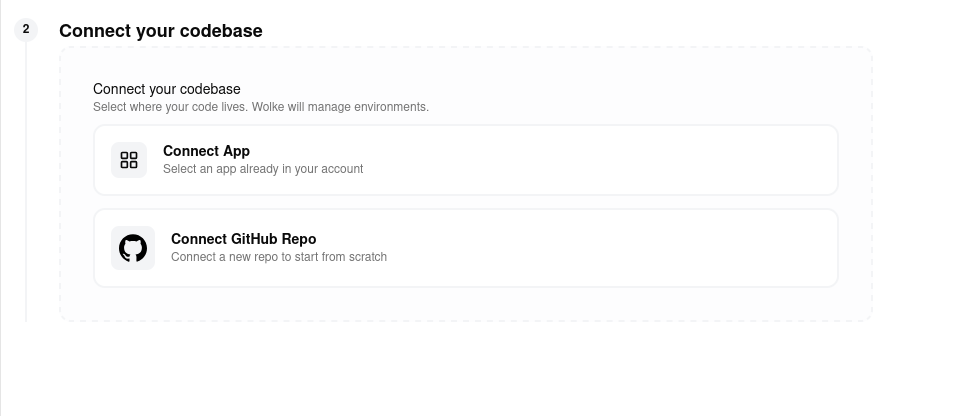This screenshot has height=416, width=964.
Task: Click "Select an app already in your account" text
Action: click(263, 169)
